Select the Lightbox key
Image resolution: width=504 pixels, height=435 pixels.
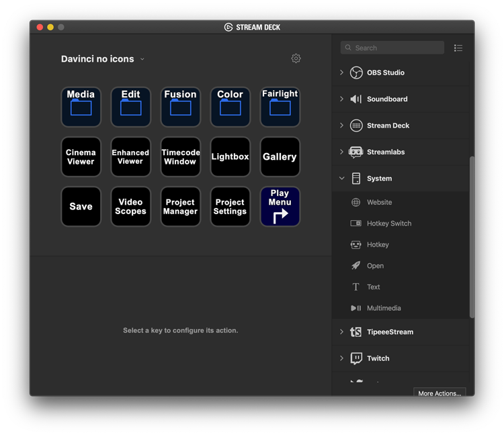pyautogui.click(x=230, y=156)
